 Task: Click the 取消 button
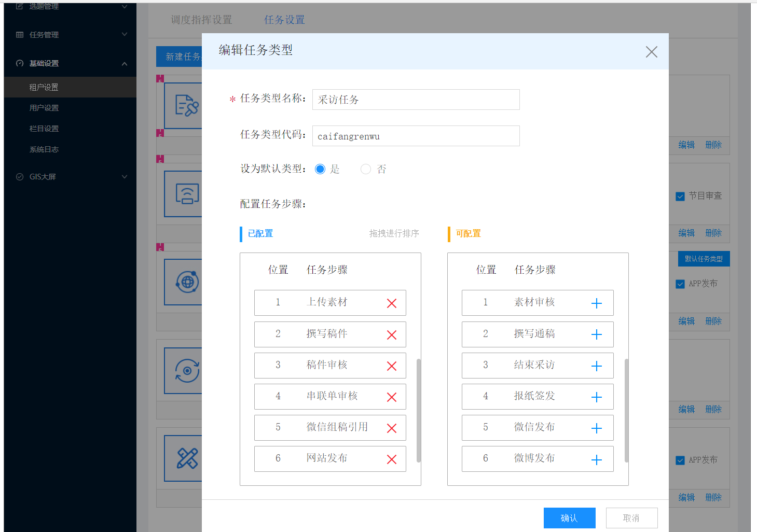click(x=631, y=518)
